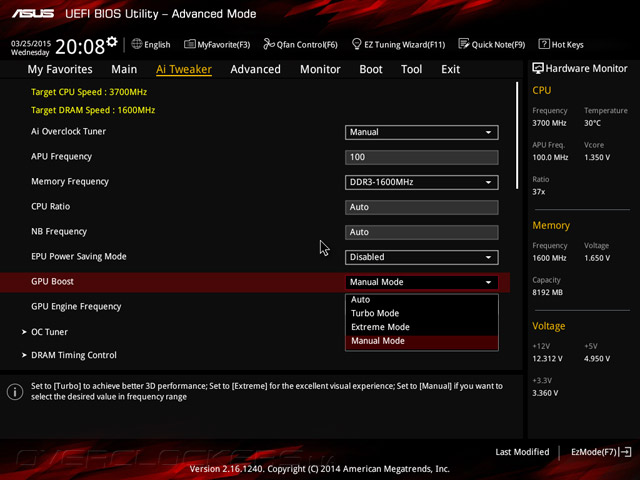Click the Hardware Monitor screen icon

[x=538, y=68]
